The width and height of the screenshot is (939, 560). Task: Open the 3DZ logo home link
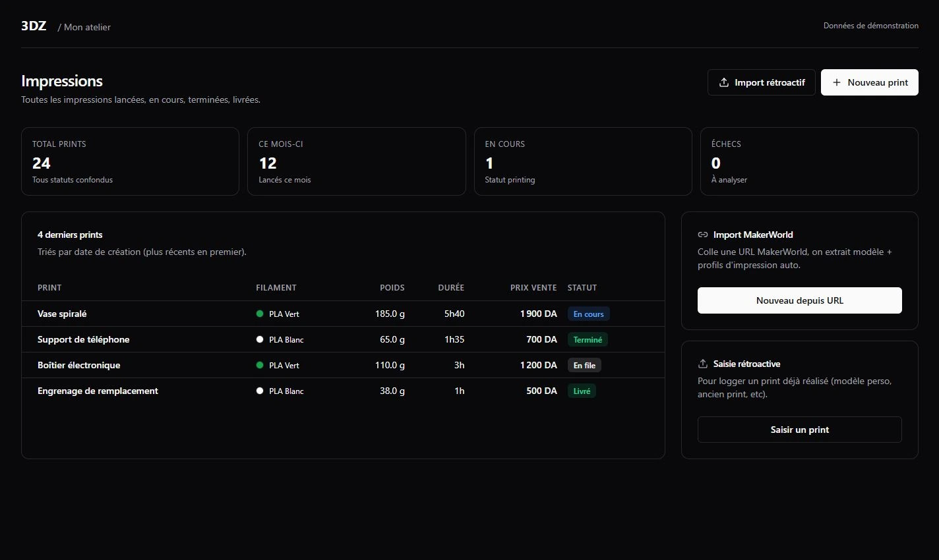34,26
